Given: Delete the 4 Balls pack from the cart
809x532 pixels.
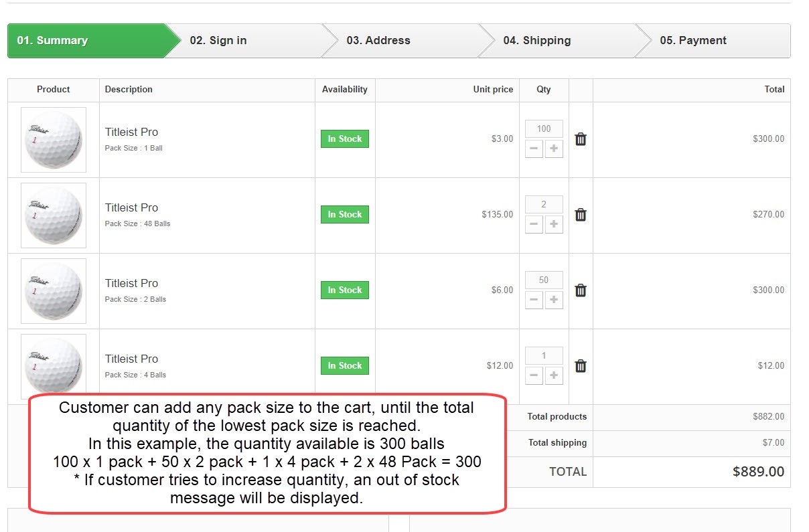Looking at the screenshot, I should 581,366.
